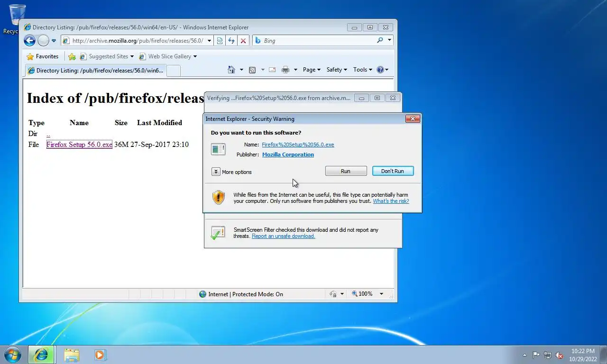Click the privacy/security status bar icon
Viewport: 607px width, 364px height.
click(x=333, y=294)
